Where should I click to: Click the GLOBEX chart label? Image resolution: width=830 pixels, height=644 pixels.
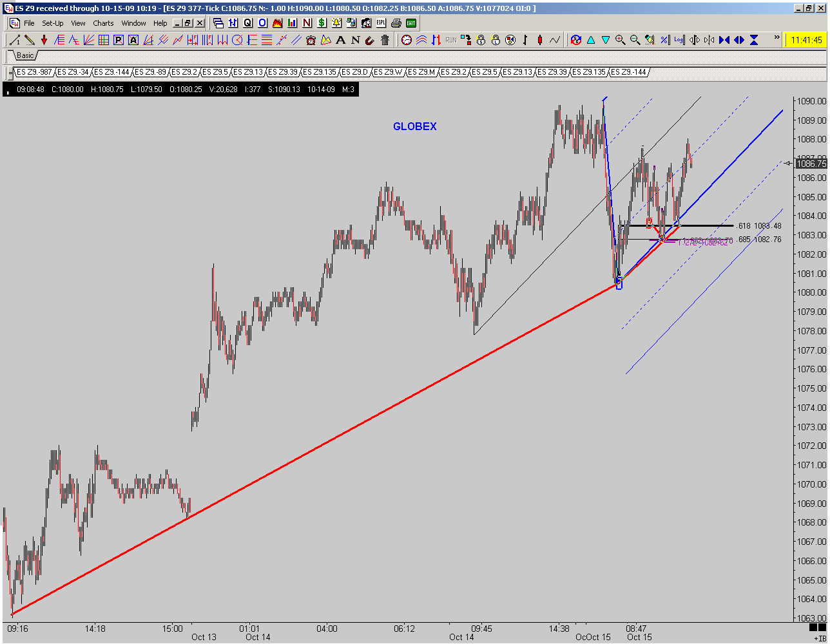point(415,127)
